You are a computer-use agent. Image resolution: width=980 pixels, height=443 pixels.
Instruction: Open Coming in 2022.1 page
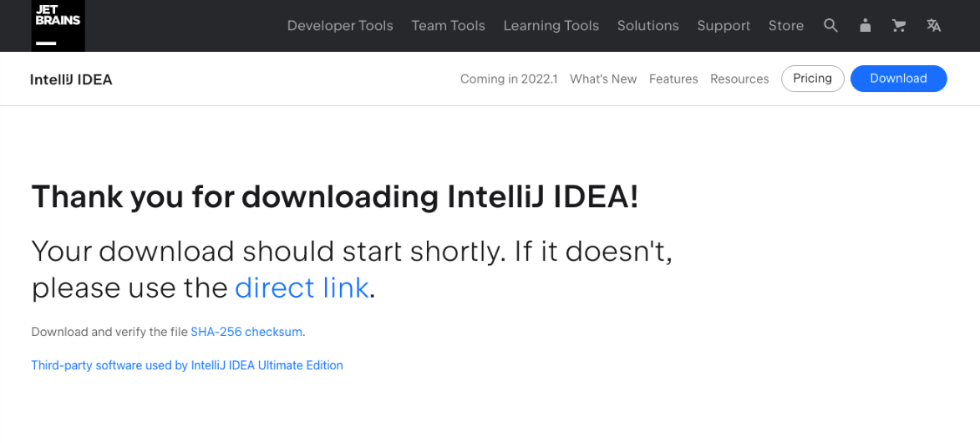pos(509,79)
